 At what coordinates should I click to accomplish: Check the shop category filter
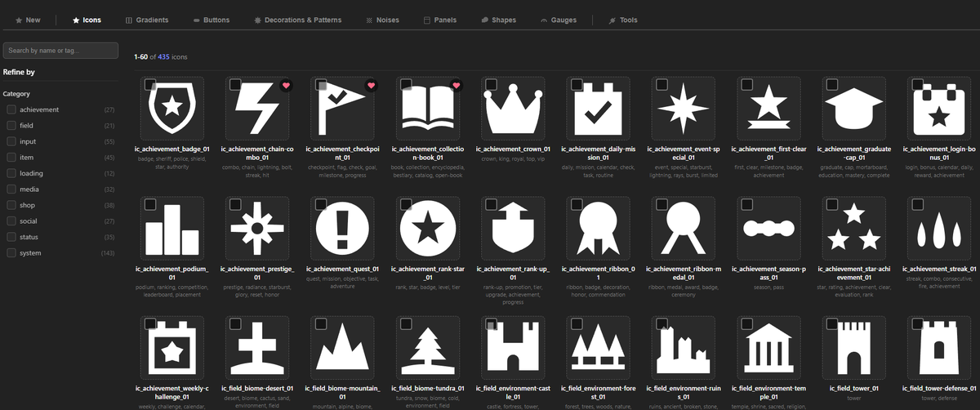[11, 205]
